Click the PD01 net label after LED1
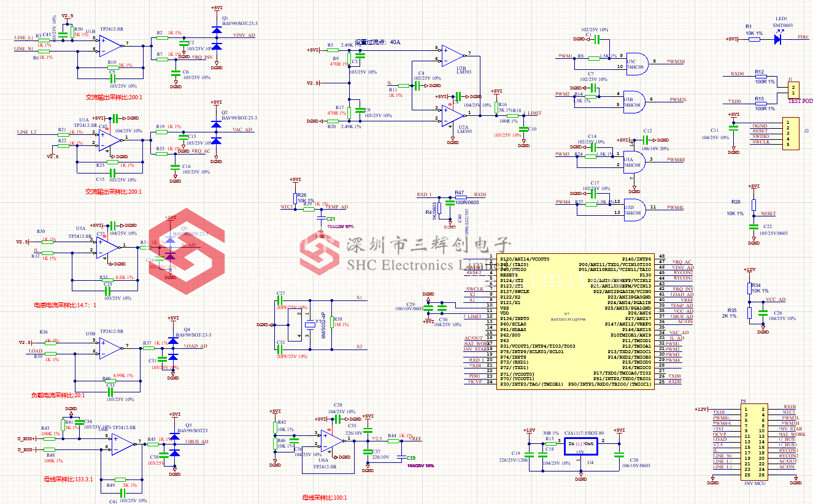 (803, 37)
